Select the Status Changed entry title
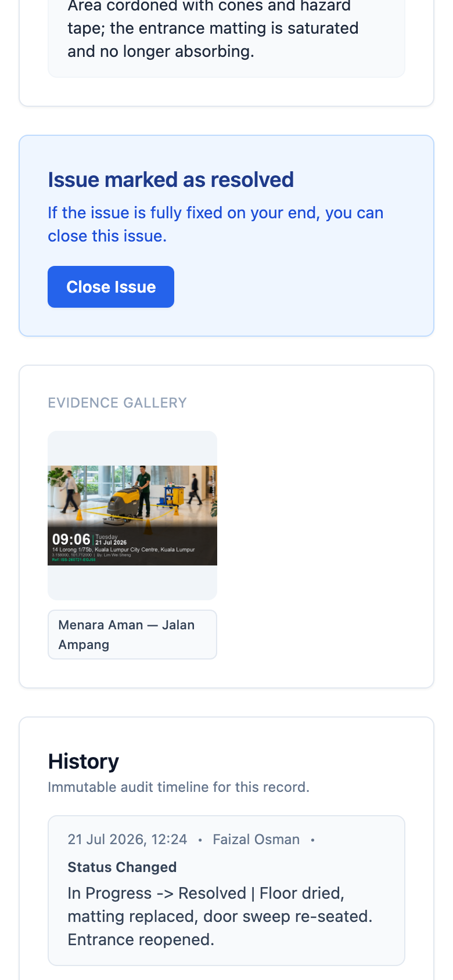Viewport: 453px width, 980px height. pos(122,867)
